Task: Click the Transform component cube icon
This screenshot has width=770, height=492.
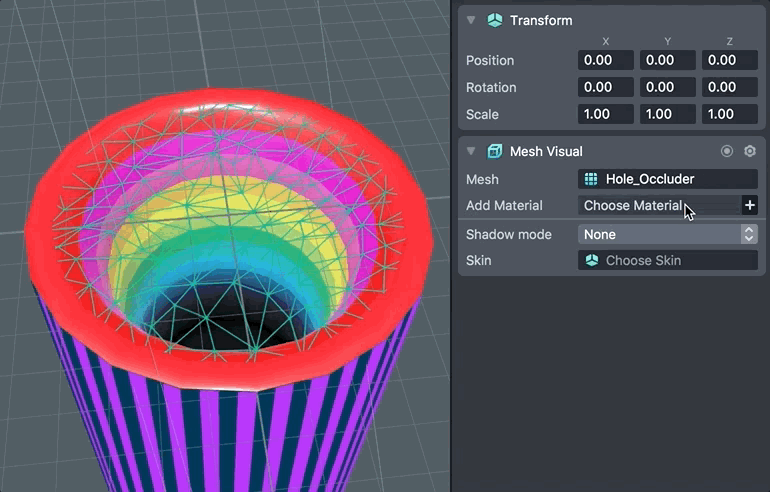Action: [494, 20]
